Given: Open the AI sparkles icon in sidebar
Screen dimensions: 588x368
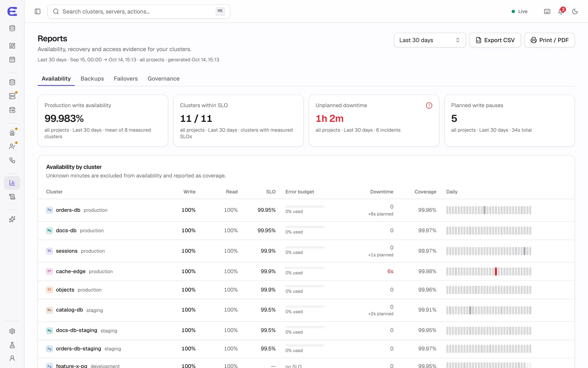Looking at the screenshot, I should [x=12, y=219].
